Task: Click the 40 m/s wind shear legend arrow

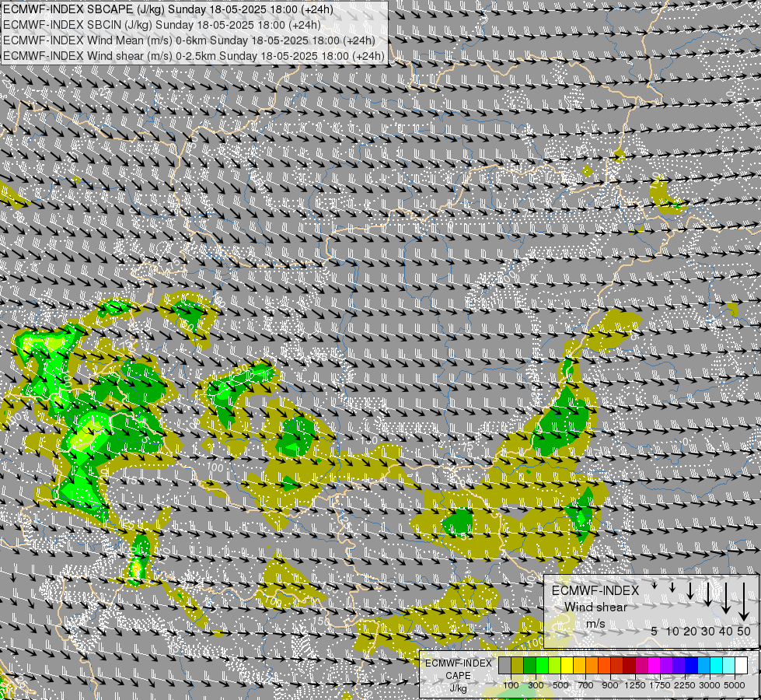Action: point(725,598)
